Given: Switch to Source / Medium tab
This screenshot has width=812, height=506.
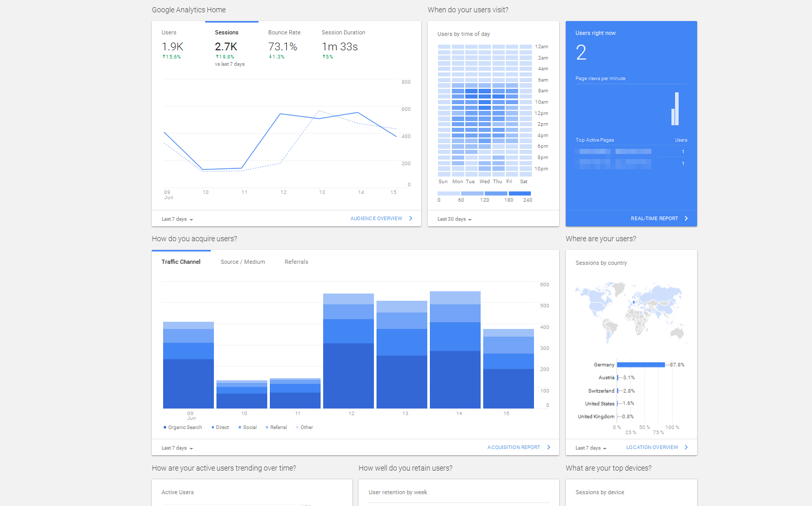Looking at the screenshot, I should [243, 262].
